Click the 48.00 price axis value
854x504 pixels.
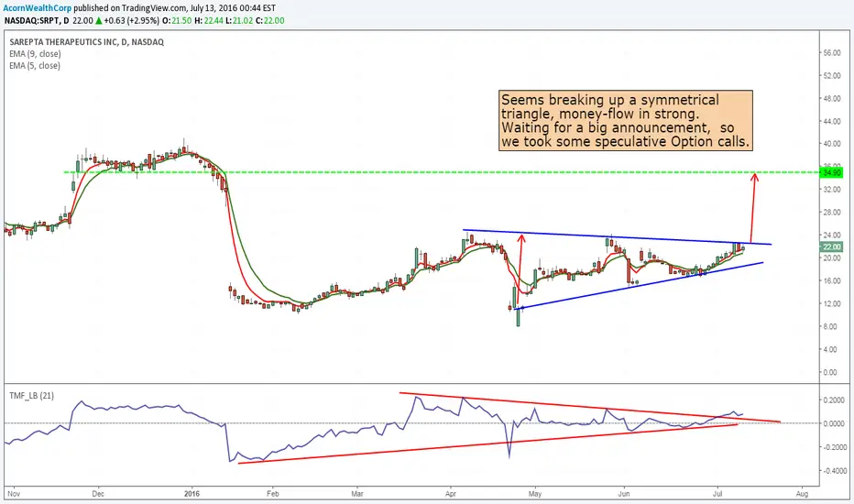click(x=832, y=99)
